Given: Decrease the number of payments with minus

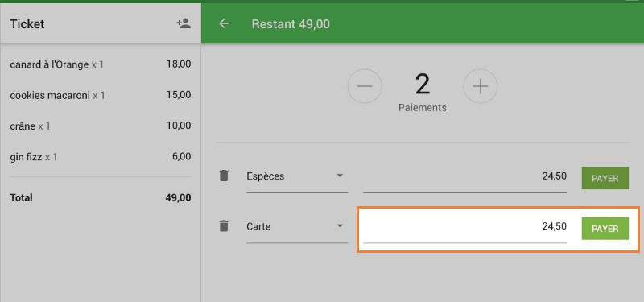Looking at the screenshot, I should pyautogui.click(x=365, y=86).
